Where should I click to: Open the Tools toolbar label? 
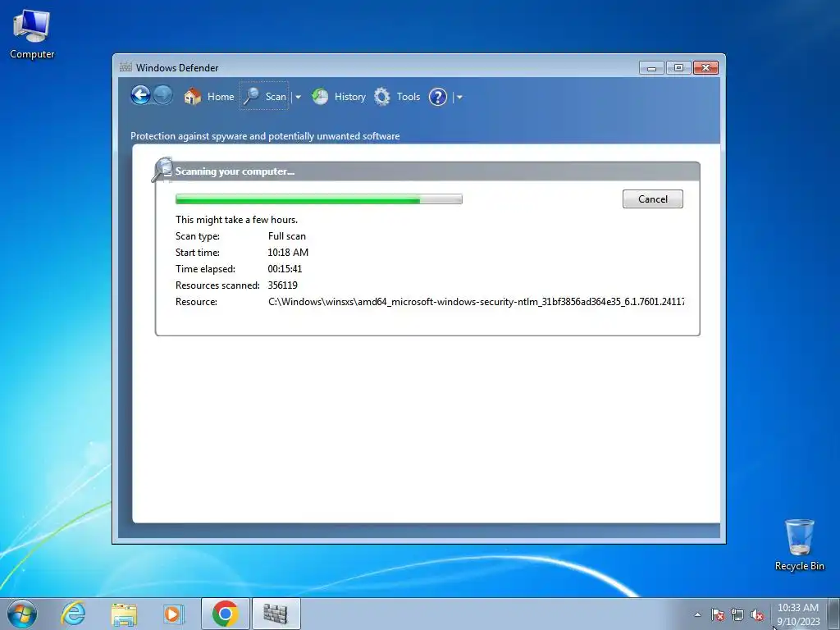pos(409,97)
